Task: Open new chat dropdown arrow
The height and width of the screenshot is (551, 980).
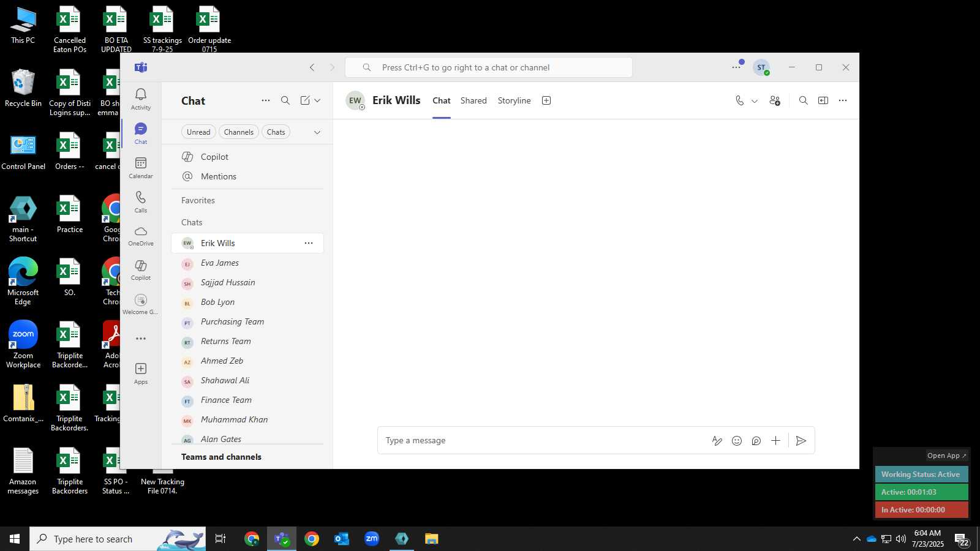Action: (x=317, y=100)
